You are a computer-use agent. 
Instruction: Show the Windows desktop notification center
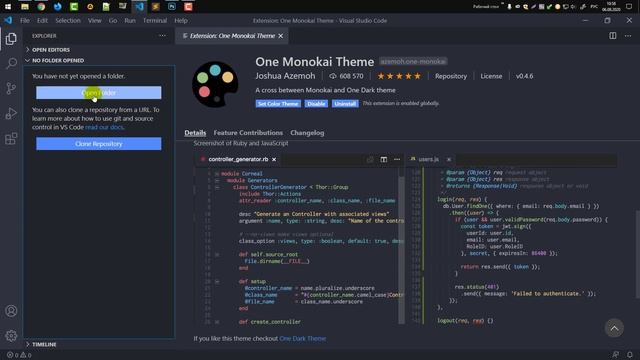coord(629,7)
